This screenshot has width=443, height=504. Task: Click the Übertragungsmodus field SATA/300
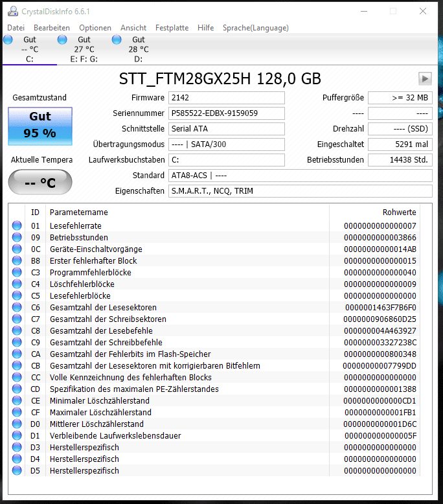227,144
